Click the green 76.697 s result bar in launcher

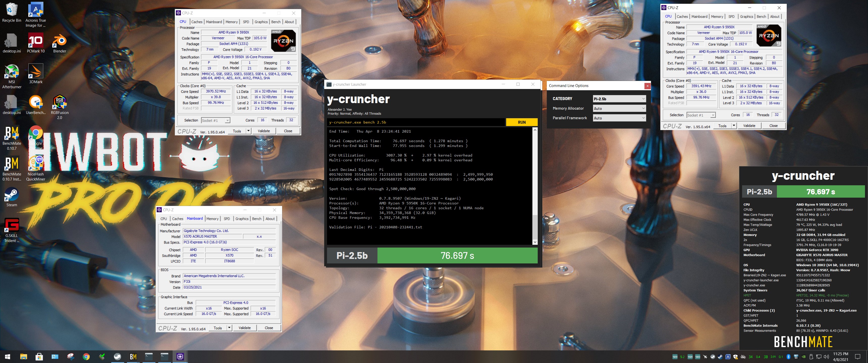click(457, 256)
